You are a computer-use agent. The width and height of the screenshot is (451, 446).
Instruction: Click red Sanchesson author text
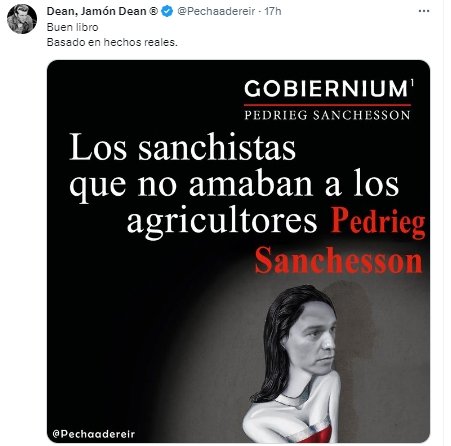point(339,261)
